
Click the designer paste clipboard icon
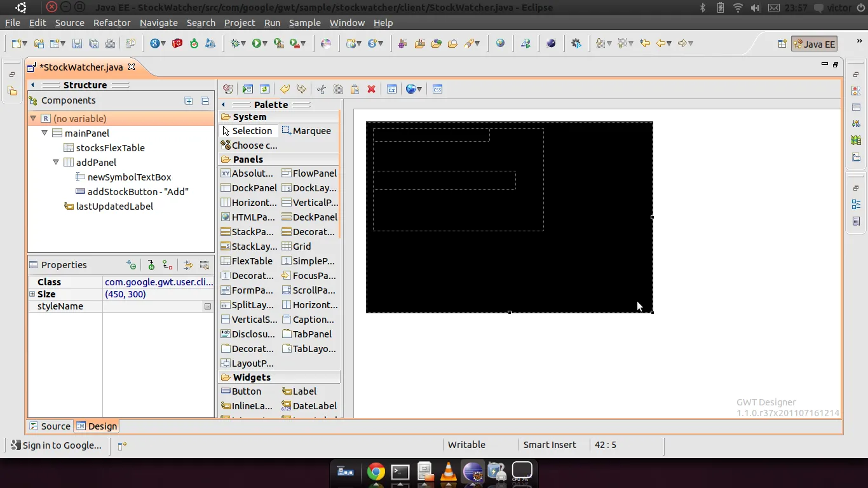point(355,90)
